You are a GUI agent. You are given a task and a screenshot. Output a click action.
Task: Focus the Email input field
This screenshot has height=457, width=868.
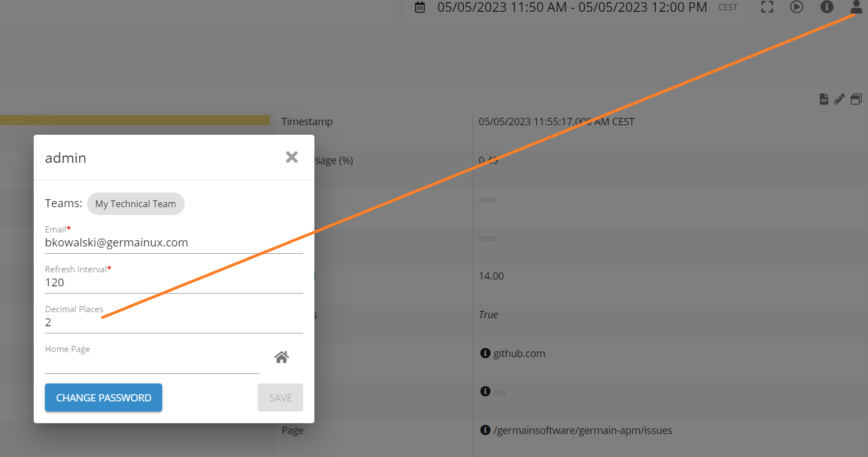(x=173, y=243)
